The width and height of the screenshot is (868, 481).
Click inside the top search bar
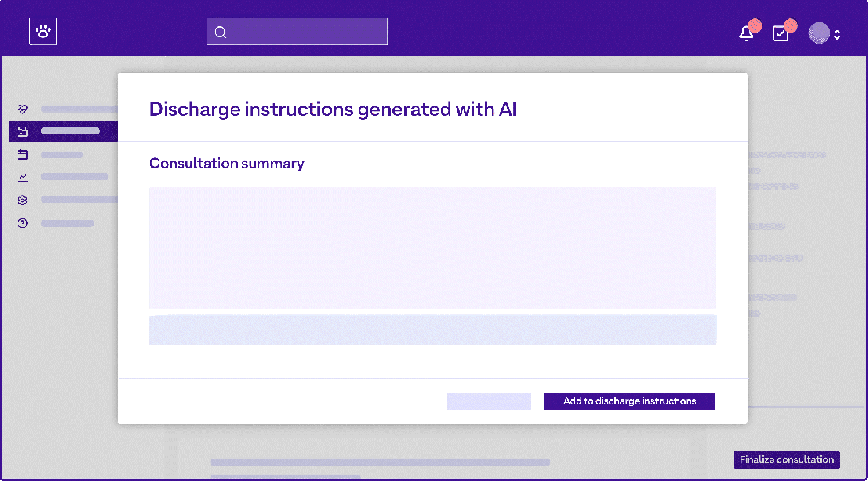[x=297, y=32]
